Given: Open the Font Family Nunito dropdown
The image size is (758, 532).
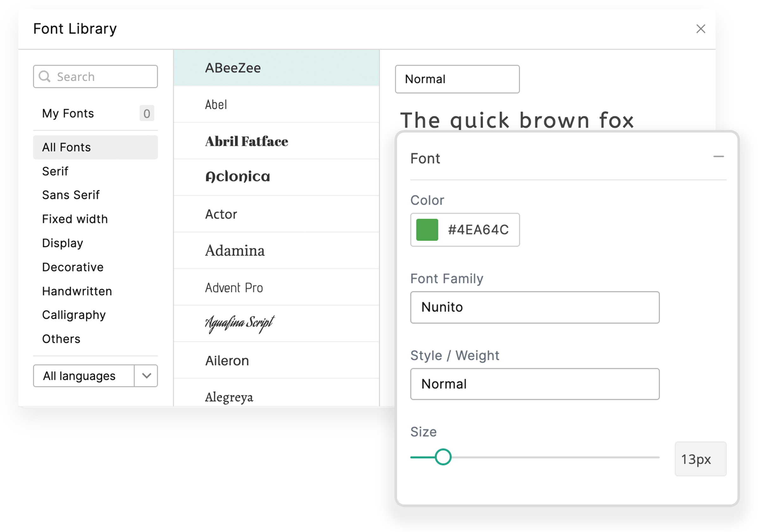Looking at the screenshot, I should 535,307.
